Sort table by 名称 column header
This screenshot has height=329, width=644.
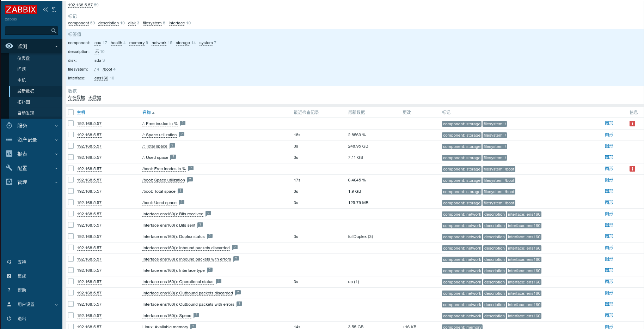coord(147,112)
